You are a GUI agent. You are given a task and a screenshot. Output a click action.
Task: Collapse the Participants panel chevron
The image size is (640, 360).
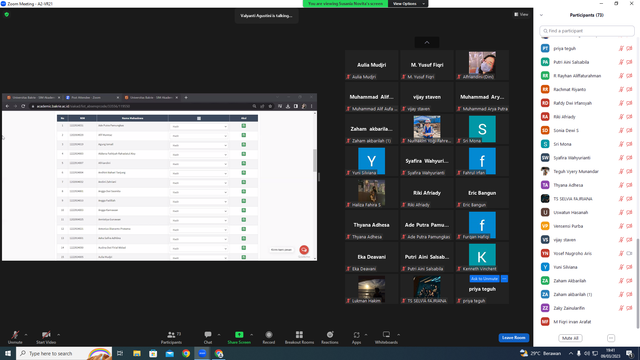point(541,15)
